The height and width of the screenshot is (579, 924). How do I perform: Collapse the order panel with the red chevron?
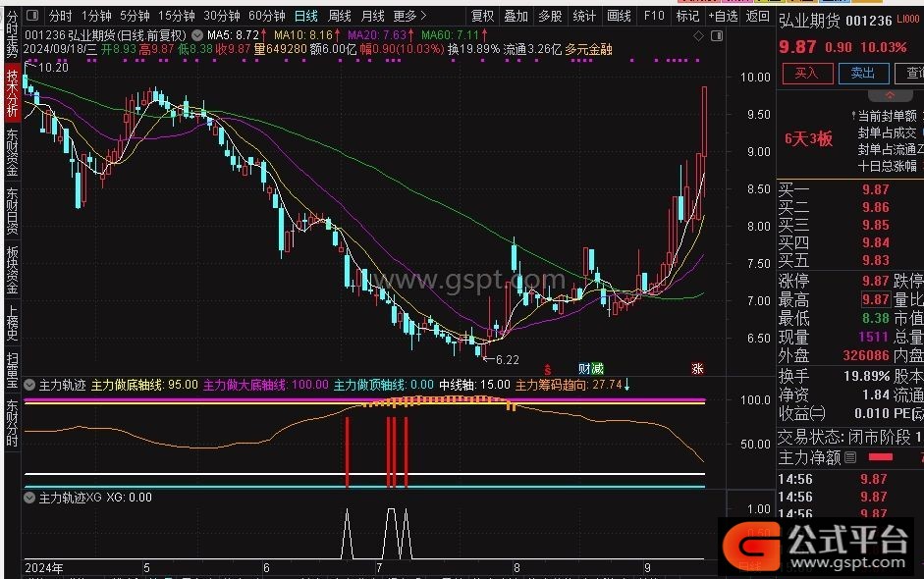point(890,95)
